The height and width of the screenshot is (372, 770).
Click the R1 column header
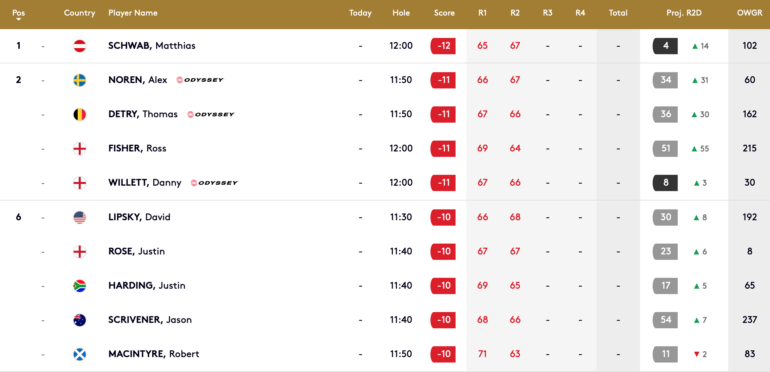coord(483,13)
